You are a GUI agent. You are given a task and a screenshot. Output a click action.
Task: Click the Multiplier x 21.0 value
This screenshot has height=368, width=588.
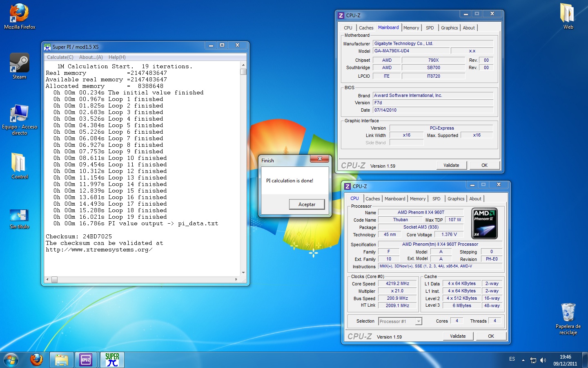tap(397, 291)
